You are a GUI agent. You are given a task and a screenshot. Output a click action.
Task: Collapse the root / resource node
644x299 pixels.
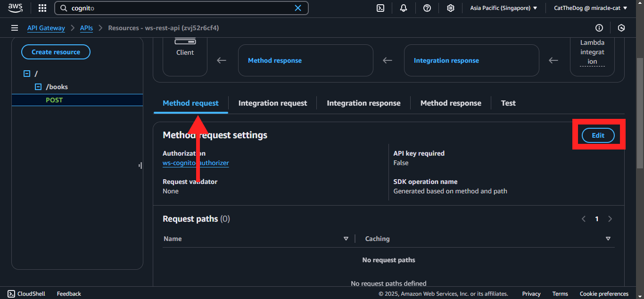click(x=27, y=74)
